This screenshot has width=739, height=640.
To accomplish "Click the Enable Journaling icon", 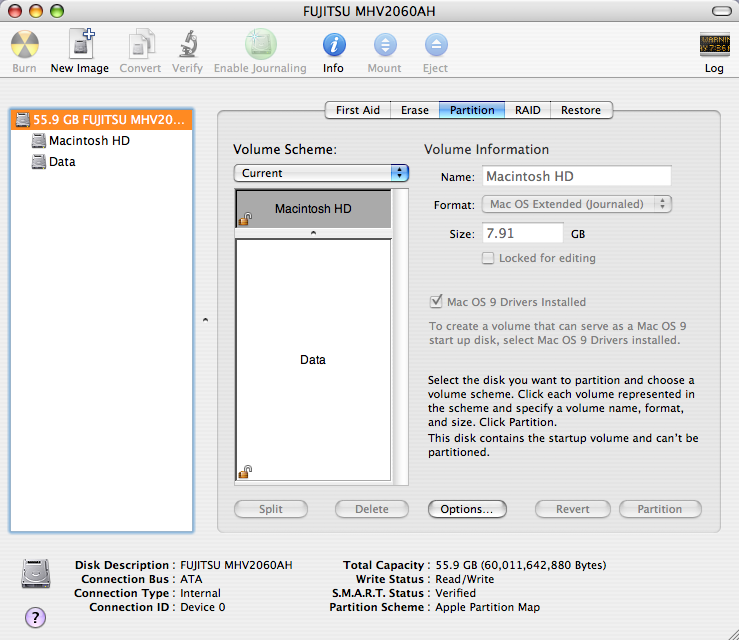I will [x=261, y=44].
